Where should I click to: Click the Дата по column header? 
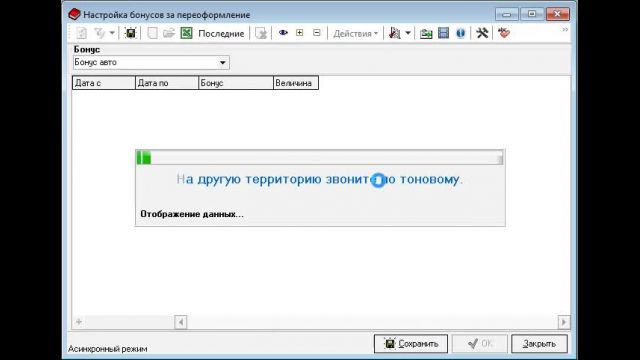pyautogui.click(x=167, y=83)
